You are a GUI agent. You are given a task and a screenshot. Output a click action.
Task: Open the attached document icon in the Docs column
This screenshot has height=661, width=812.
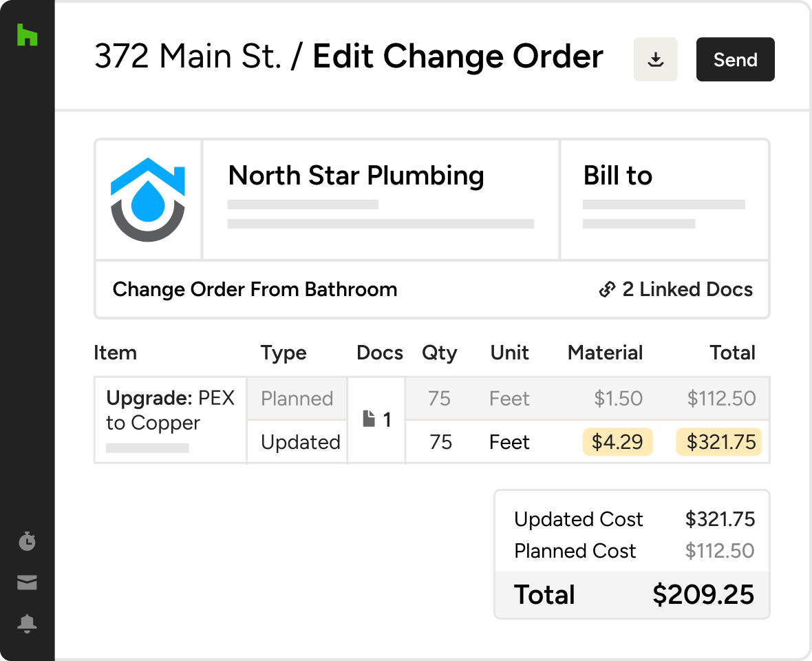370,419
